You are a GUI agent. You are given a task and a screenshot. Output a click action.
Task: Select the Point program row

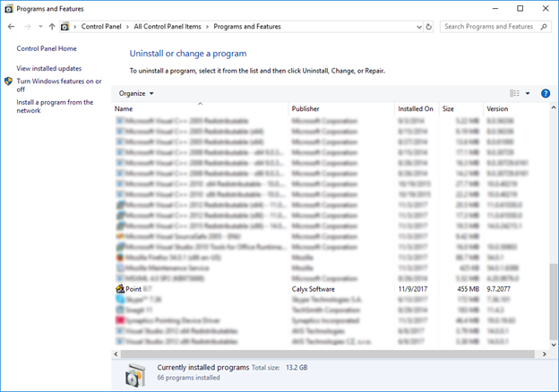pos(331,289)
